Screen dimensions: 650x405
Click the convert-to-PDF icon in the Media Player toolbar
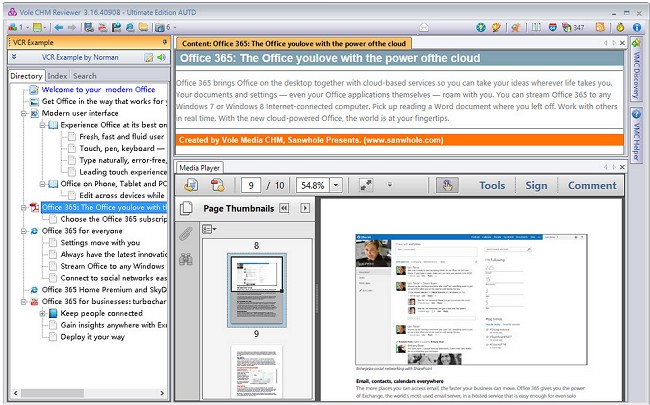217,185
